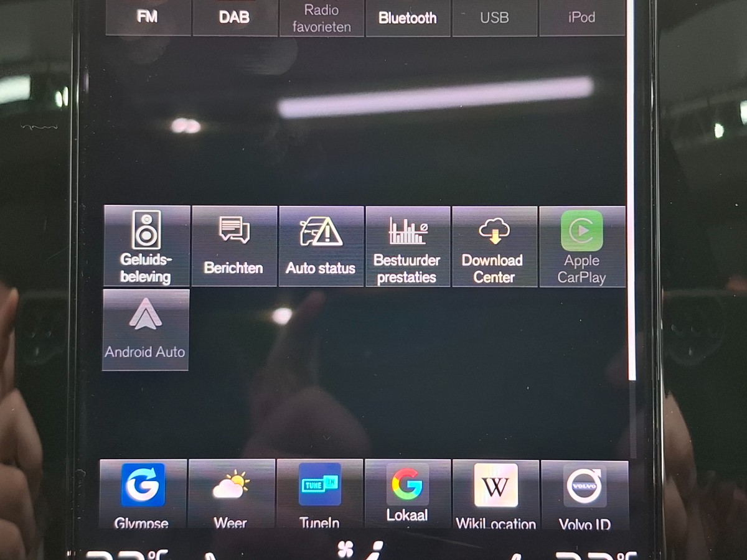Select the USB media source
The image size is (747, 560).
point(495,17)
